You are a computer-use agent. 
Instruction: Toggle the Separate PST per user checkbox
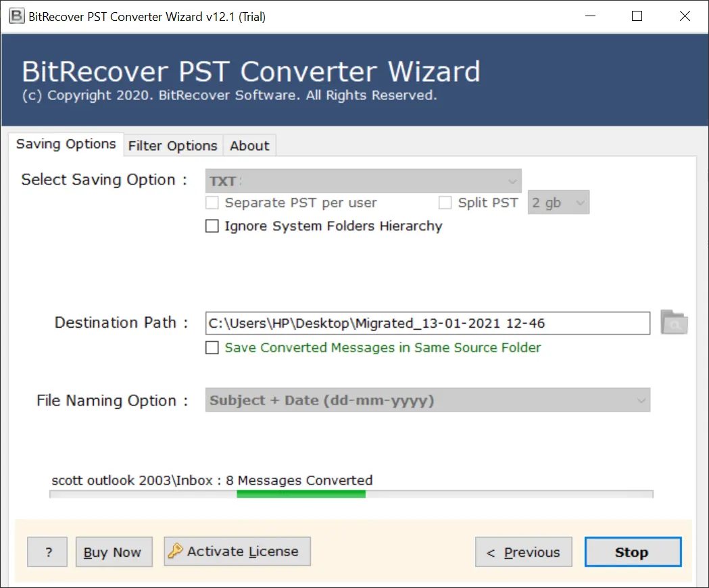point(212,203)
